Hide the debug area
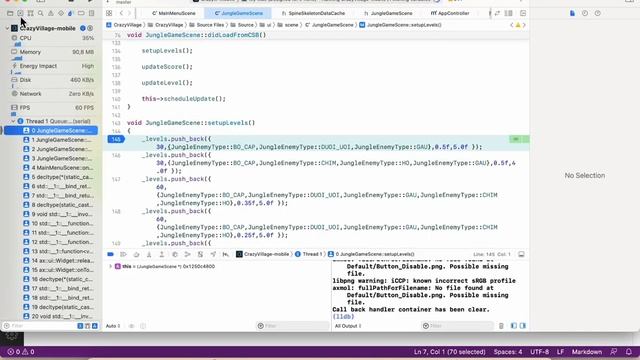Viewport: 640px width, 360px height. 521,254
